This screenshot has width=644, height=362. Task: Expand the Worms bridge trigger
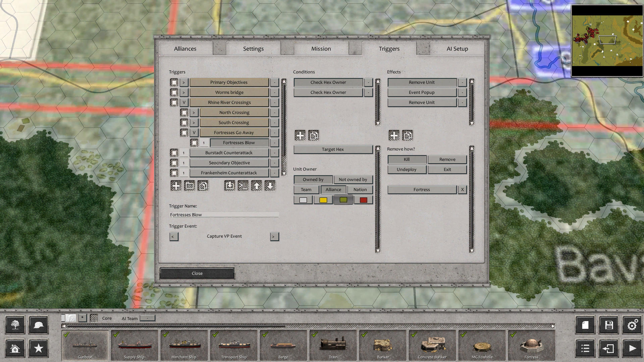[184, 92]
